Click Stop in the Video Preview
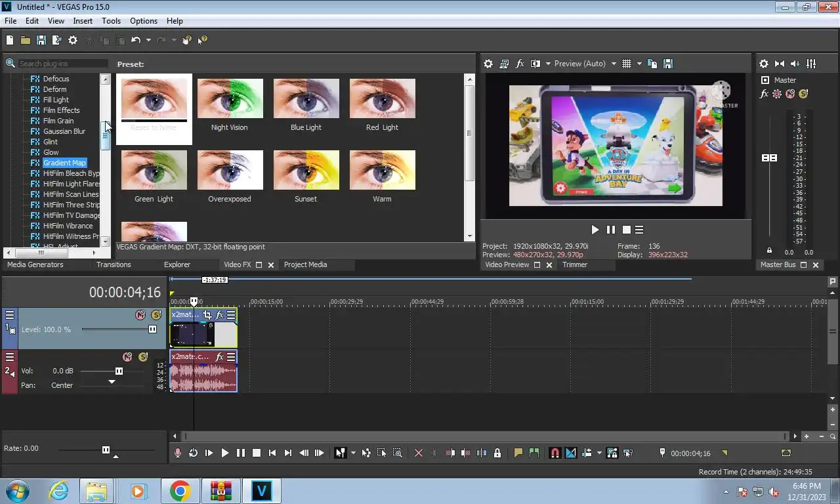Viewport: 840px width, 504px height. (x=627, y=230)
